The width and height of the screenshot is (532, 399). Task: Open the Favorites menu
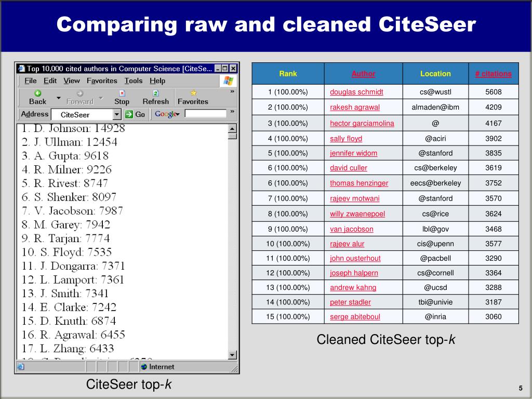[x=102, y=81]
